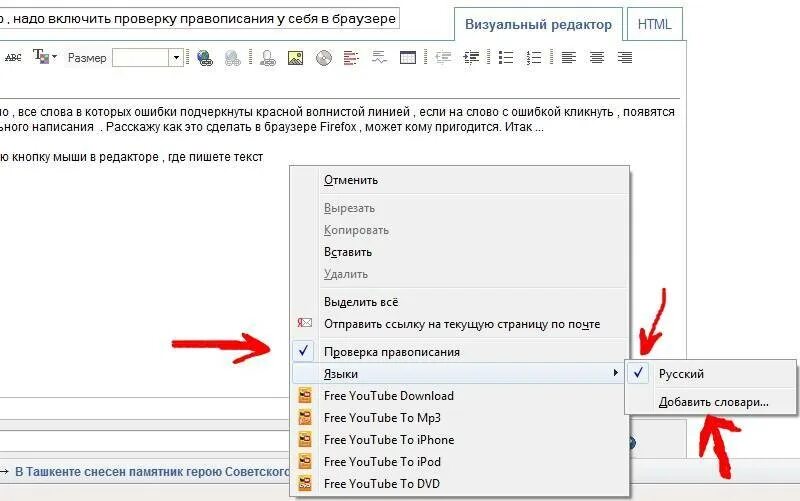Apply strikethrough ABC formatting
Image resolution: width=800 pixels, height=501 pixels.
[13, 58]
